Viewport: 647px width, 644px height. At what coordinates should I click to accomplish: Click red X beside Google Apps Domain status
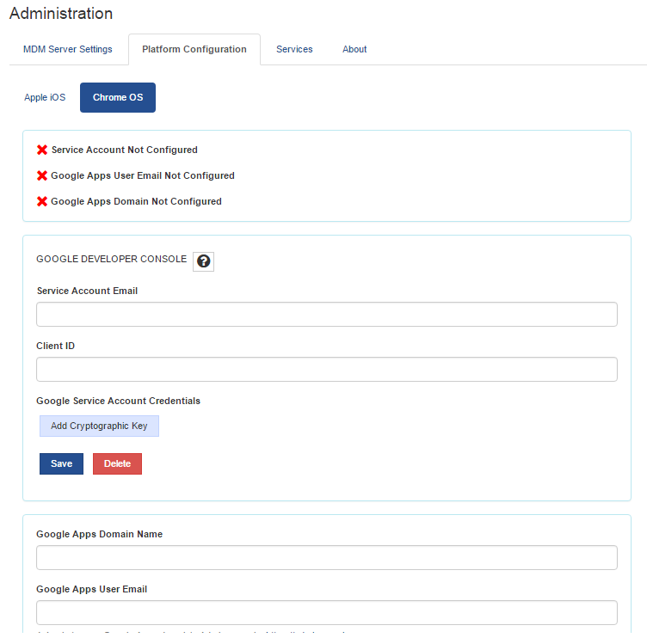[42, 201]
